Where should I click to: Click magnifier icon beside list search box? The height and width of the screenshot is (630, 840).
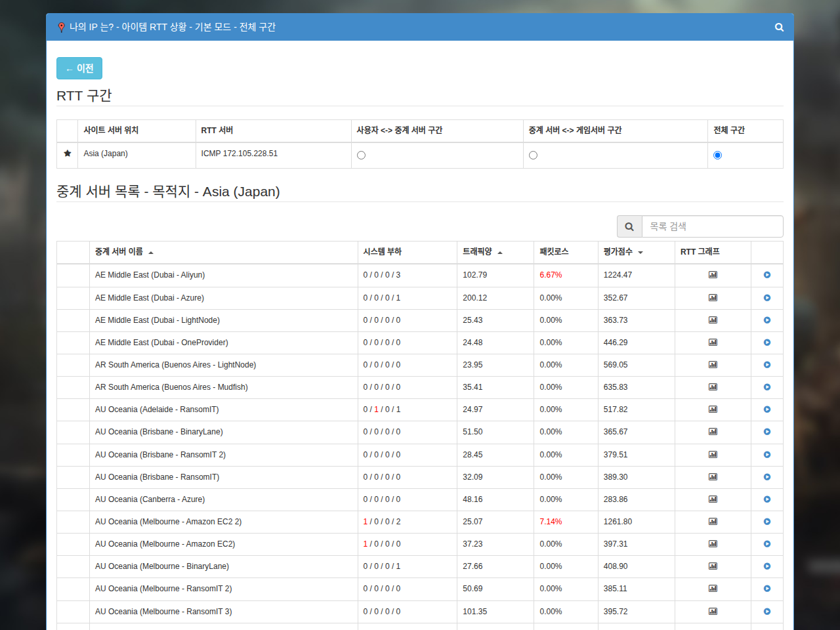(x=629, y=226)
